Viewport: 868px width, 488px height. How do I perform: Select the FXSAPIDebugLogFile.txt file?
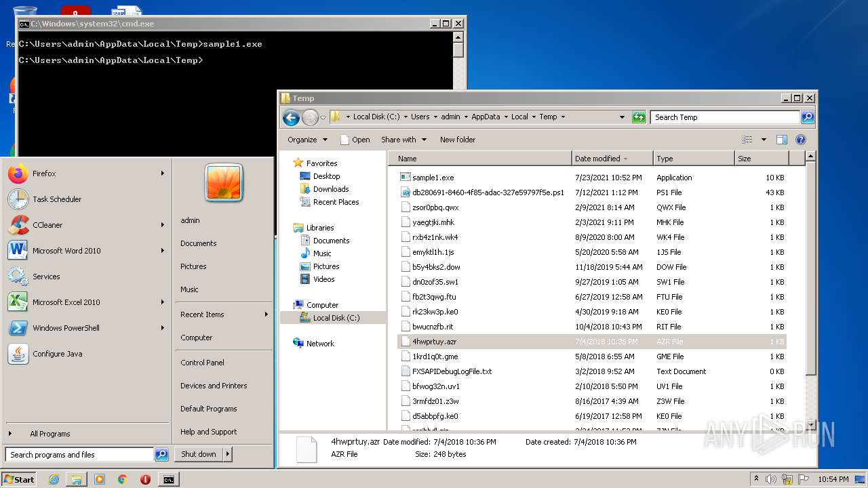(452, 371)
